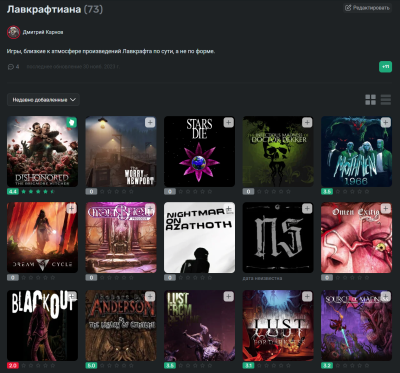Screen dimensions: 400x373
Task: Switch to grid view layout
Action: 370,100
